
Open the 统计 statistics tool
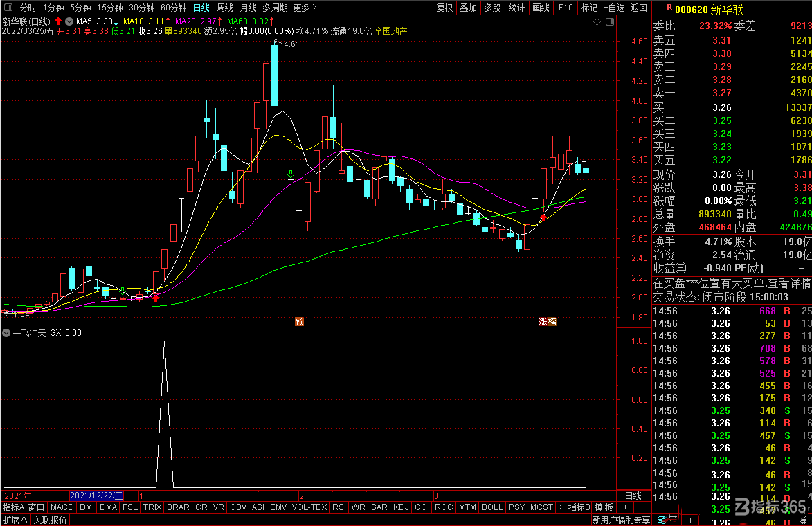(x=516, y=8)
